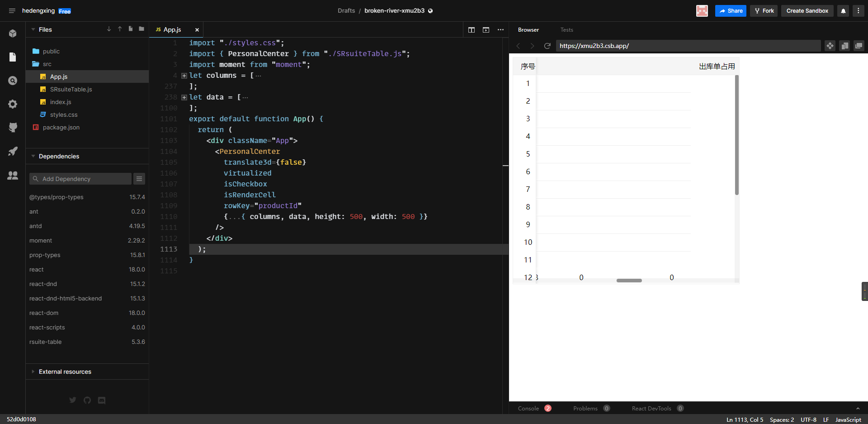Open the deployment panel
Screen dimensions: 868x424
(x=13, y=151)
